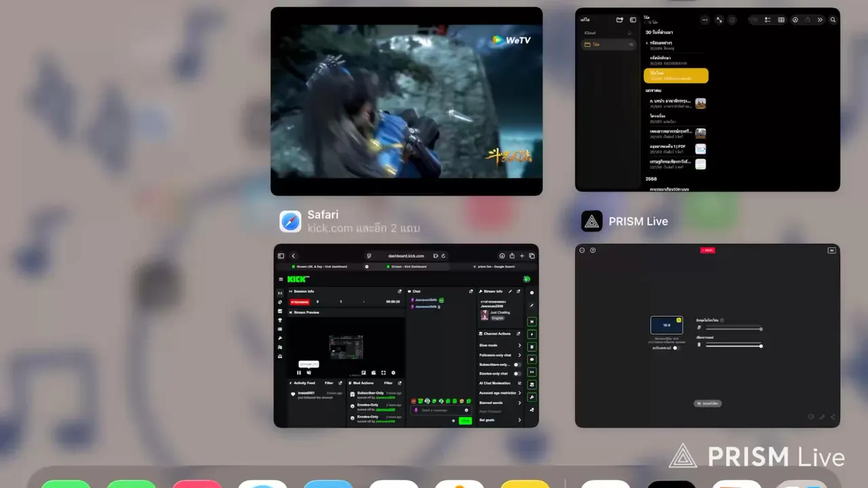Open Safari downloads icon
The height and width of the screenshot is (488, 868).
[x=502, y=256]
